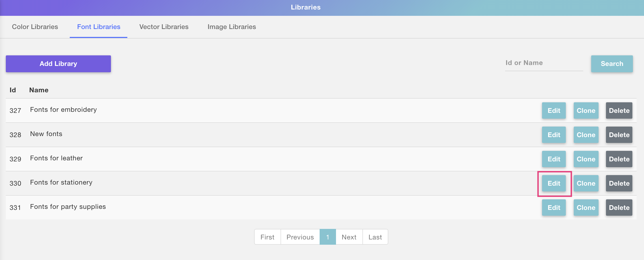Viewport: 644px width, 260px height.
Task: Switch to Font Libraries tab
Action: (x=99, y=27)
